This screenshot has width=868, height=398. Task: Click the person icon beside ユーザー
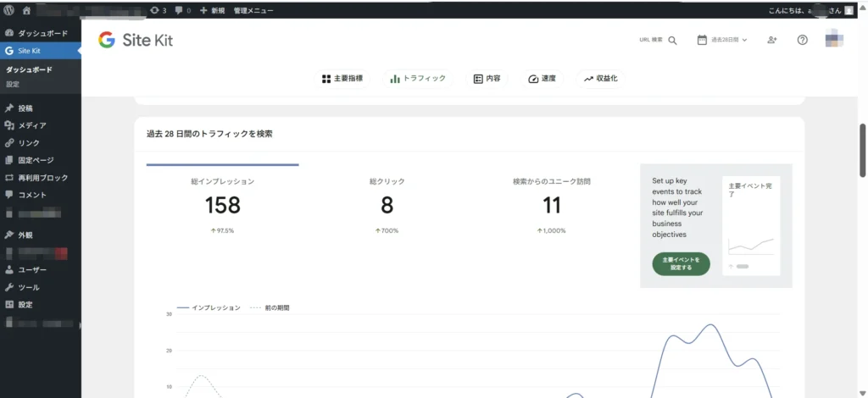tap(8, 270)
